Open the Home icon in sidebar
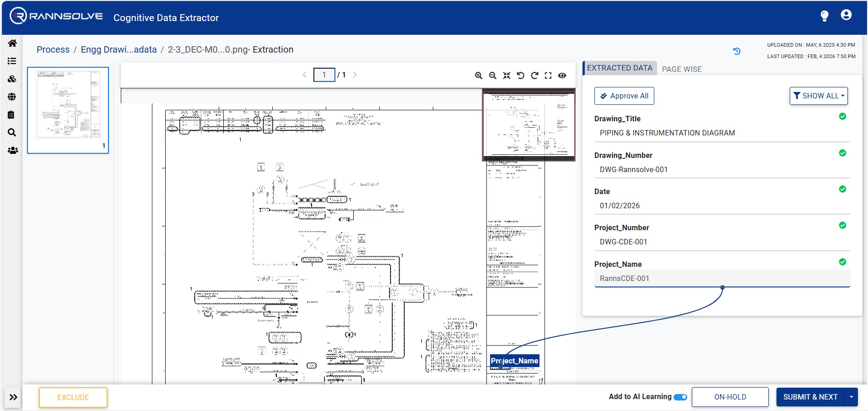 [x=12, y=43]
